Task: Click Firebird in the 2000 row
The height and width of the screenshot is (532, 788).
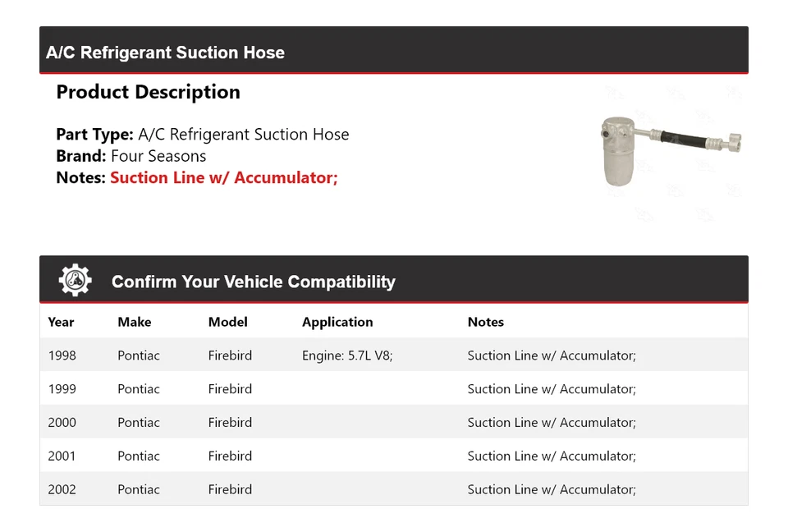Action: 230,423
